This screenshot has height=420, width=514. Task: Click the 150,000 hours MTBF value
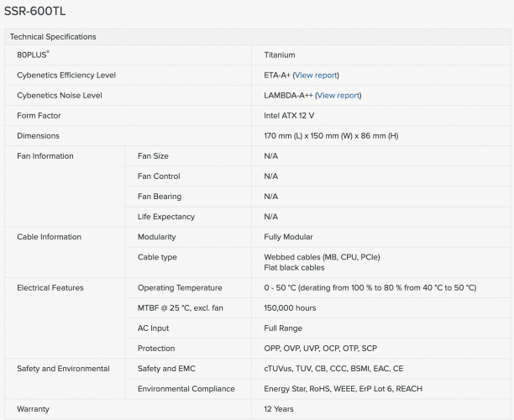coord(290,307)
